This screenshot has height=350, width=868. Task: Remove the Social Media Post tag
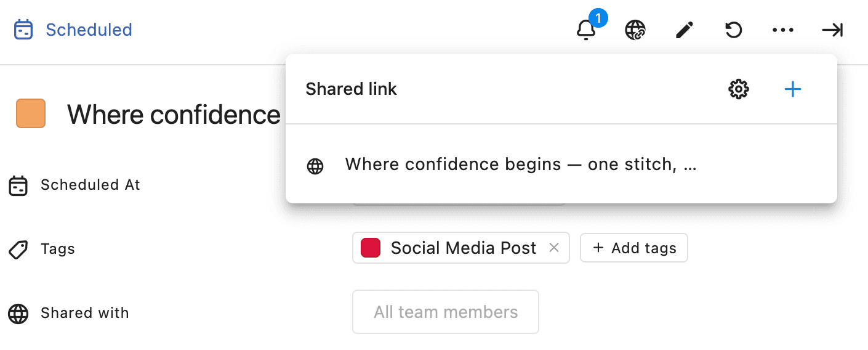(554, 248)
